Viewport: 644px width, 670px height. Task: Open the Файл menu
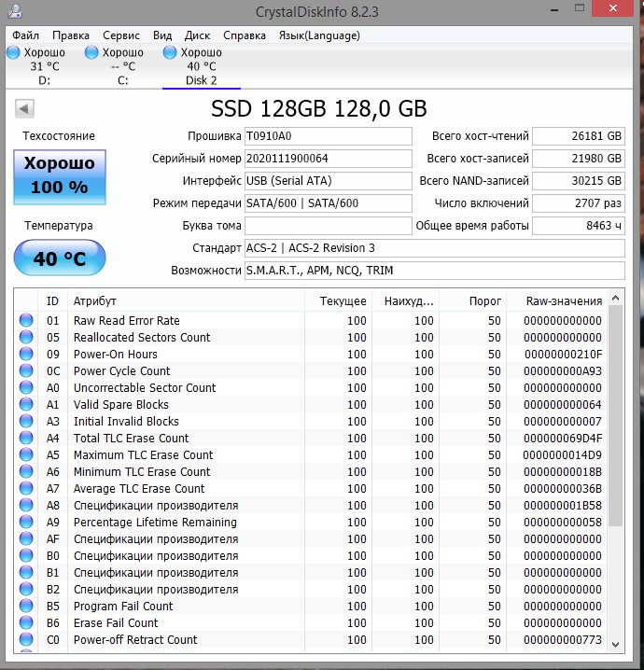26,35
